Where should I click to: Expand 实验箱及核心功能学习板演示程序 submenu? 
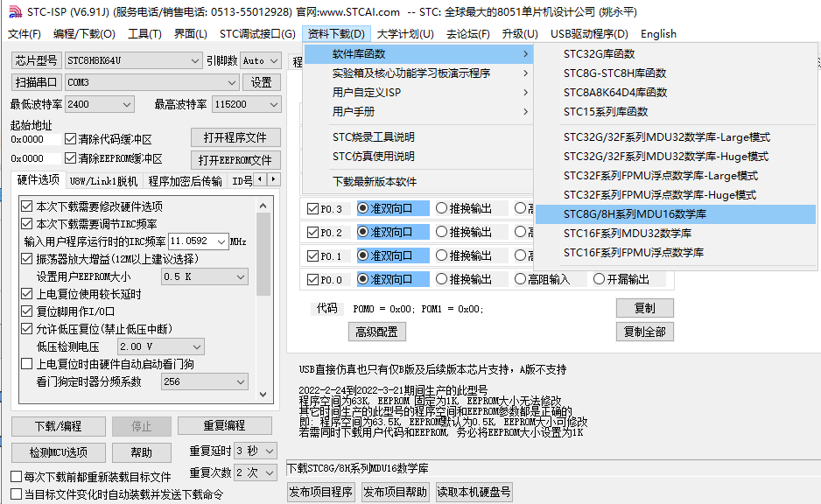pyautogui.click(x=418, y=73)
